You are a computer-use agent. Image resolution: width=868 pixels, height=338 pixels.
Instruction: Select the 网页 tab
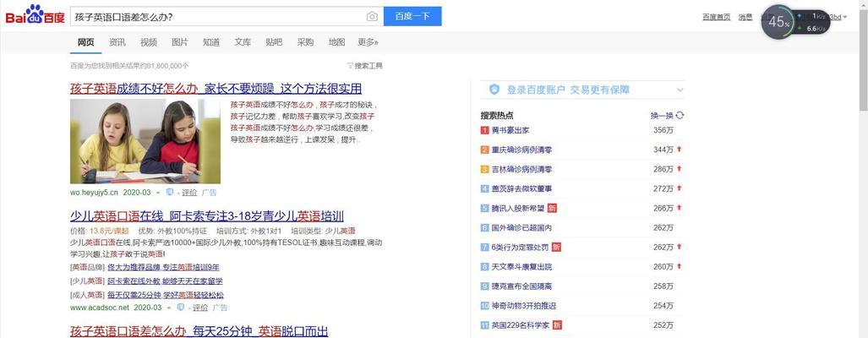(86, 42)
